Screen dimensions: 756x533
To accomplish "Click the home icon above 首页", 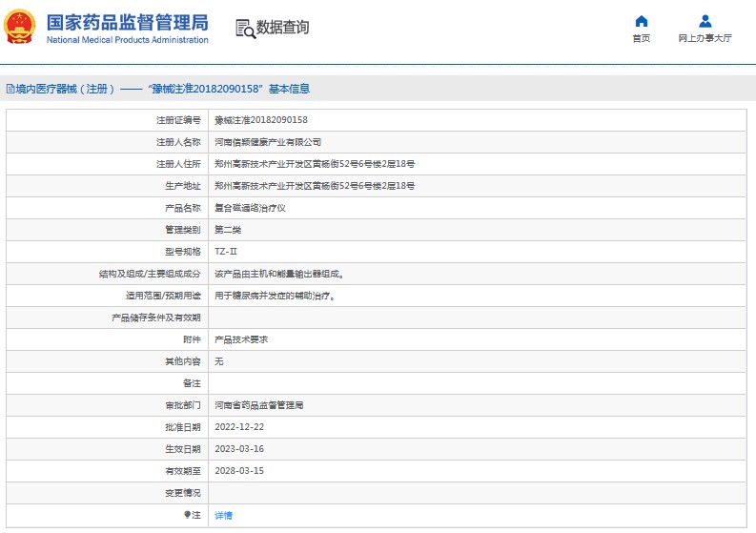I will (642, 21).
